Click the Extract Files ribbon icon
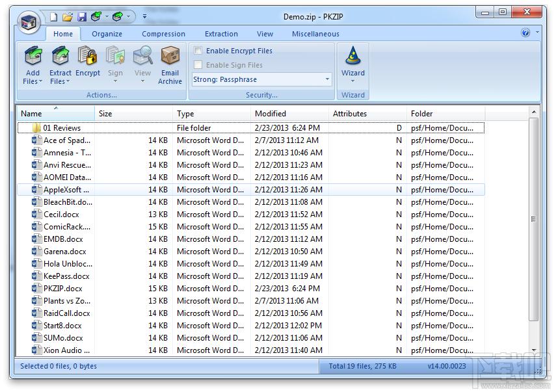Image resolution: width=556 pixels, height=392 pixels. coord(60,56)
